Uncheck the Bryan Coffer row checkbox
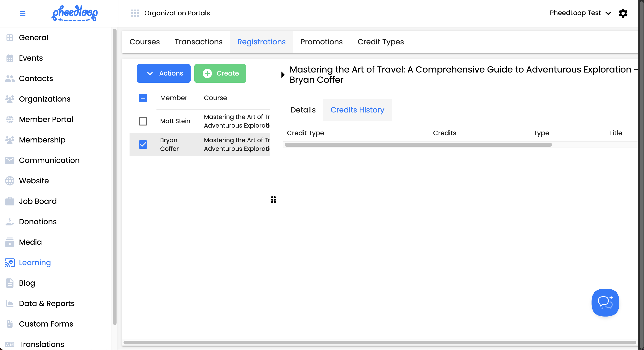 click(143, 144)
